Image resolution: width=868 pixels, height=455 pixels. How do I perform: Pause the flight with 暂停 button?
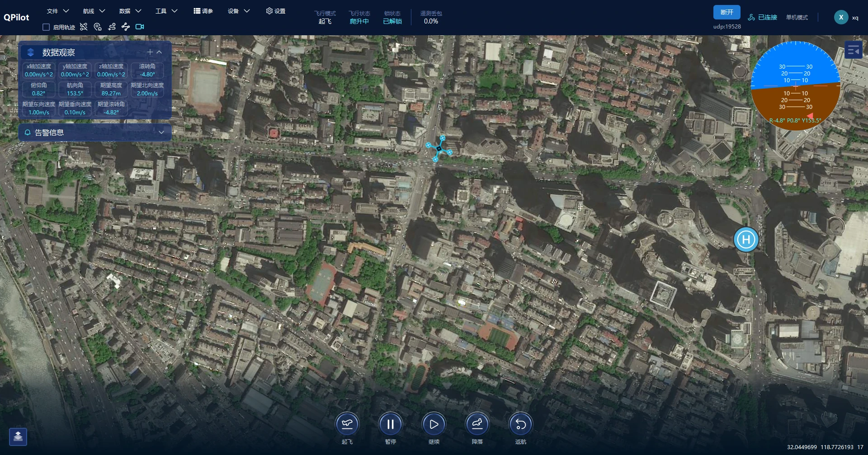pos(390,424)
